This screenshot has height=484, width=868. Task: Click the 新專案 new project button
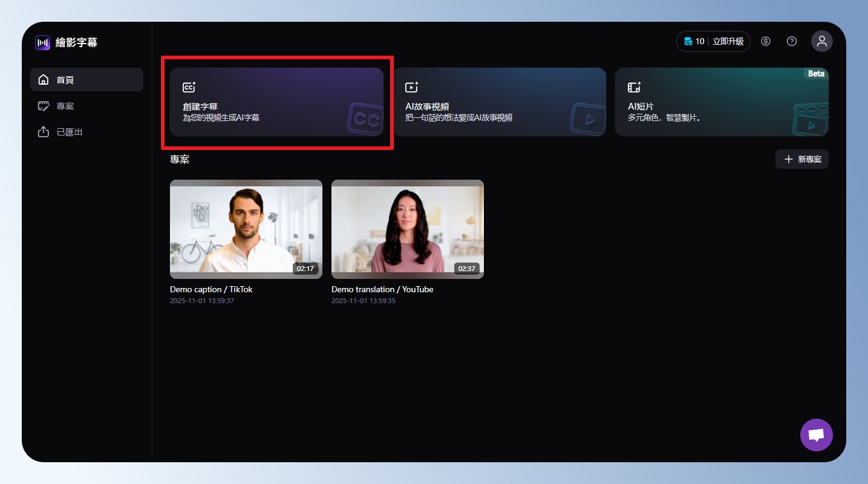pos(802,160)
